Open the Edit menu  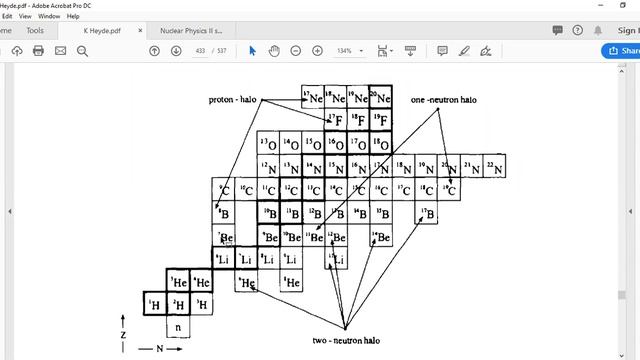pos(7,16)
